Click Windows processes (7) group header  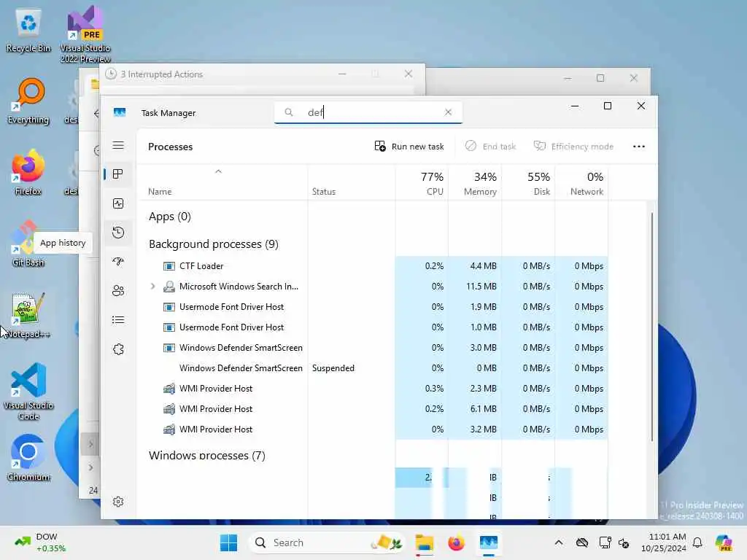(x=206, y=456)
